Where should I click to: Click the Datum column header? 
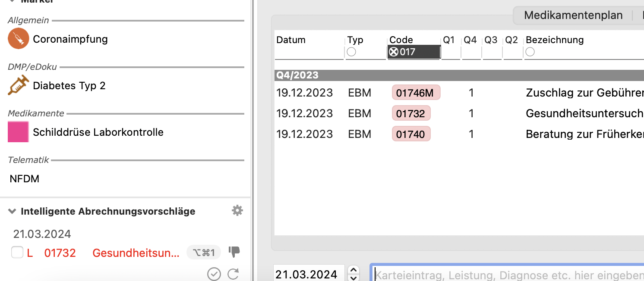point(291,40)
